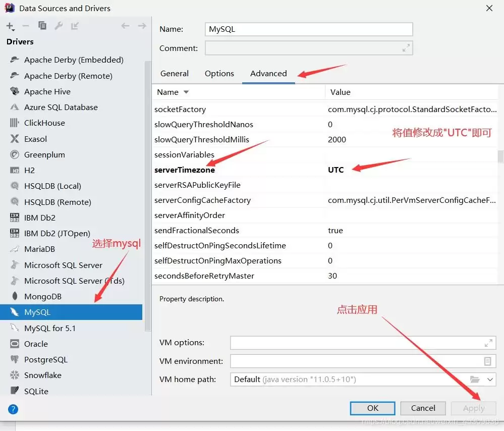Switch to the Options tab
This screenshot has height=431, width=504.
[219, 74]
